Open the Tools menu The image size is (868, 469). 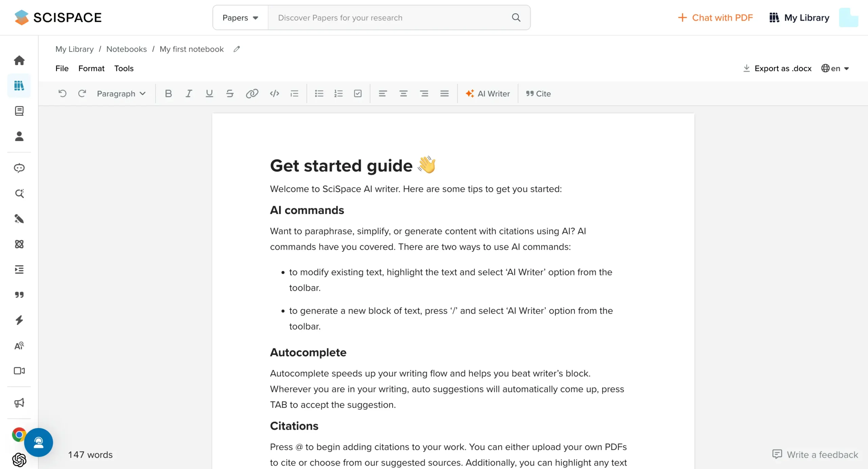coord(124,69)
